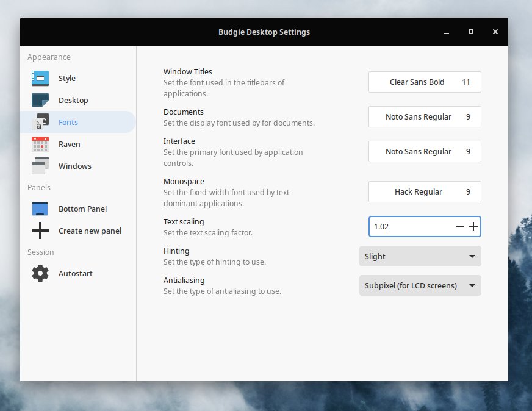This screenshot has height=411, width=532.
Task: Expand the Slight hinting combo box arrow
Action: [x=471, y=256]
